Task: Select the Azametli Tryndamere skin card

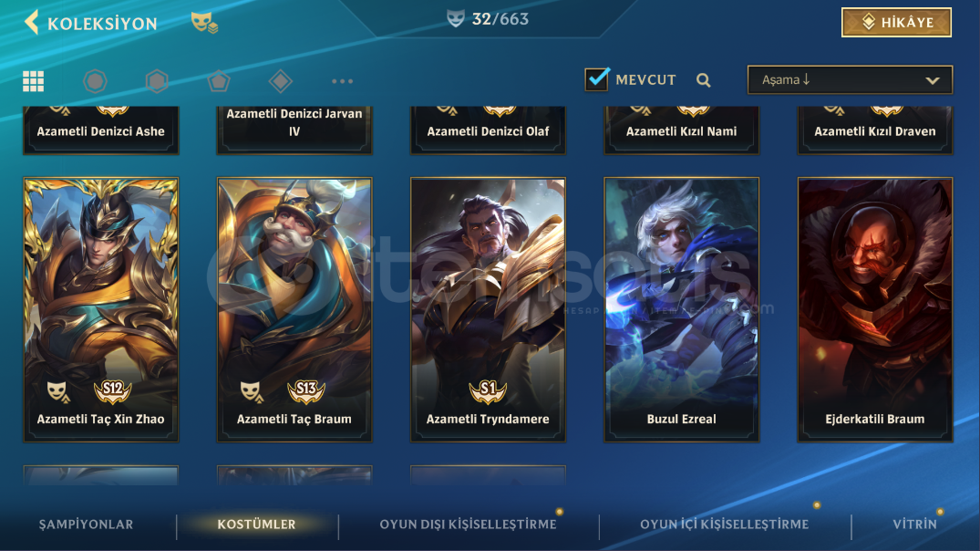Action: pyautogui.click(x=488, y=309)
